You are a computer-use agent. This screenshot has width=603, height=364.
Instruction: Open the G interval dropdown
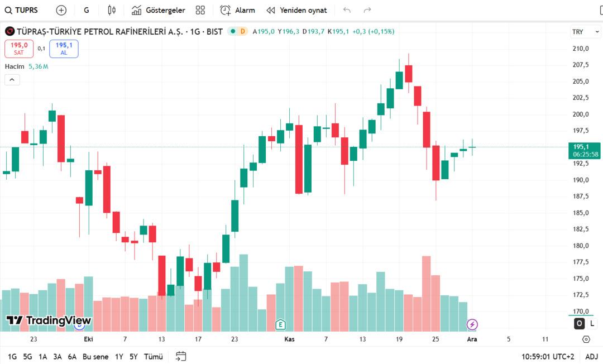[86, 10]
